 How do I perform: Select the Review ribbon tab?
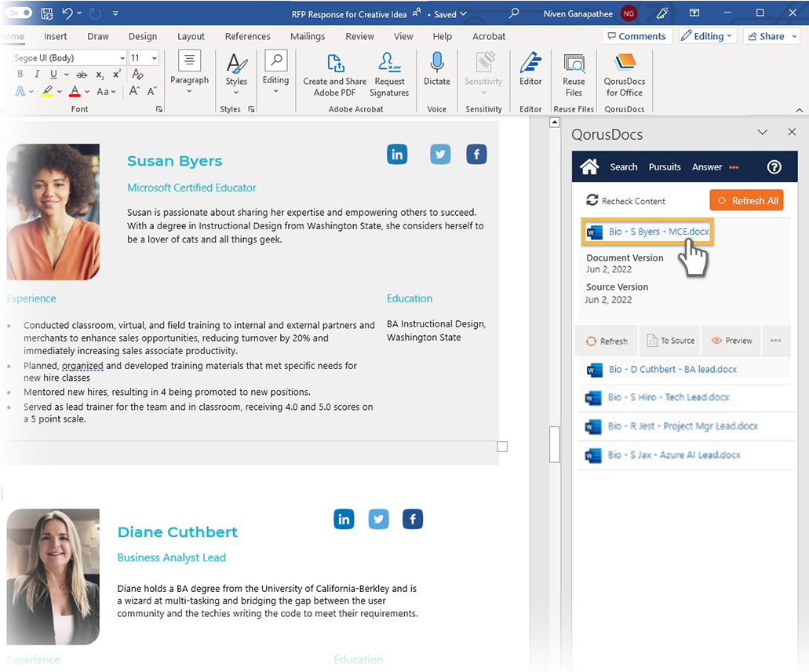click(359, 36)
